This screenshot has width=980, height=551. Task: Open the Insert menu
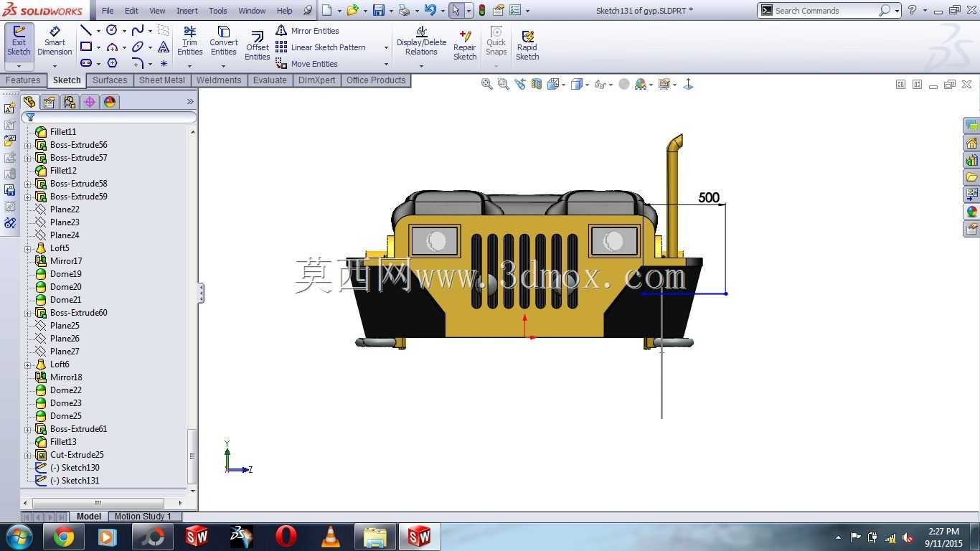pyautogui.click(x=187, y=11)
